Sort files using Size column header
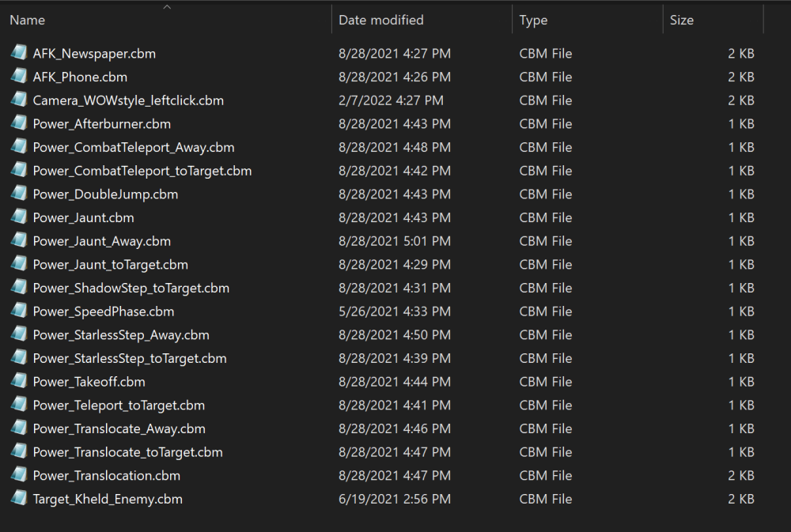Image resolution: width=791 pixels, height=532 pixels. click(681, 21)
